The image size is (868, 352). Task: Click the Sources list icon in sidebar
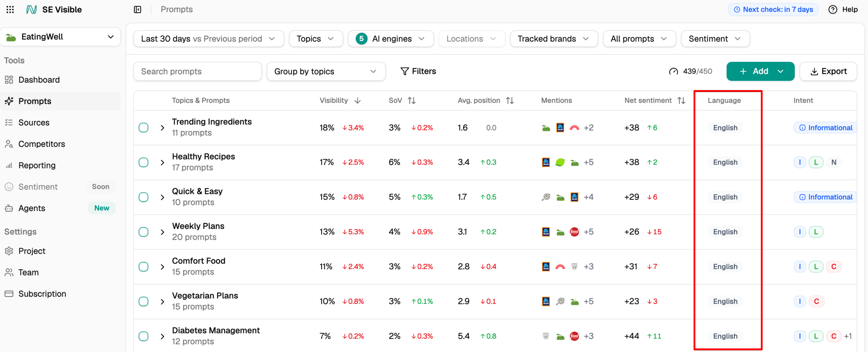(9, 123)
